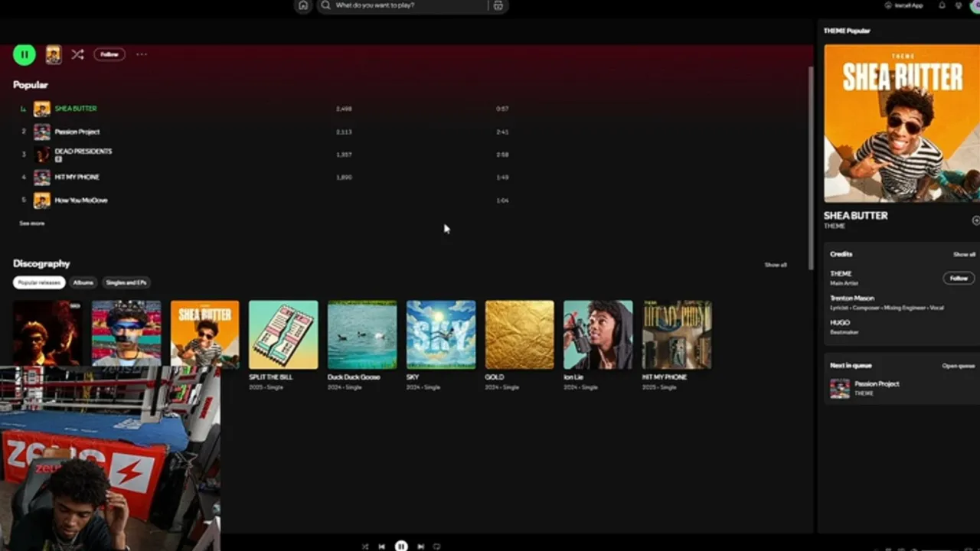Follow the artist beside the shuffle icon
This screenshot has height=551, width=980.
(x=109, y=54)
